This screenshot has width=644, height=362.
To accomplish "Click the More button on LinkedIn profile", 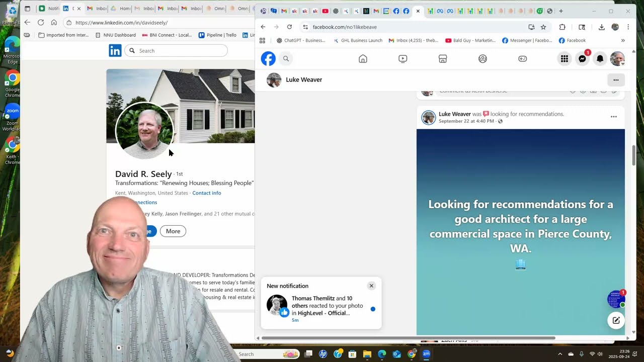I will tap(173, 231).
